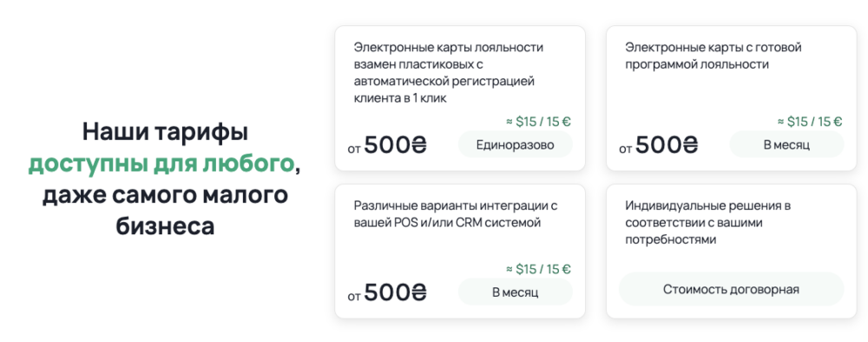This screenshot has width=868, height=342.
Task: Click the ready loyalty program card text
Action: coord(713,56)
